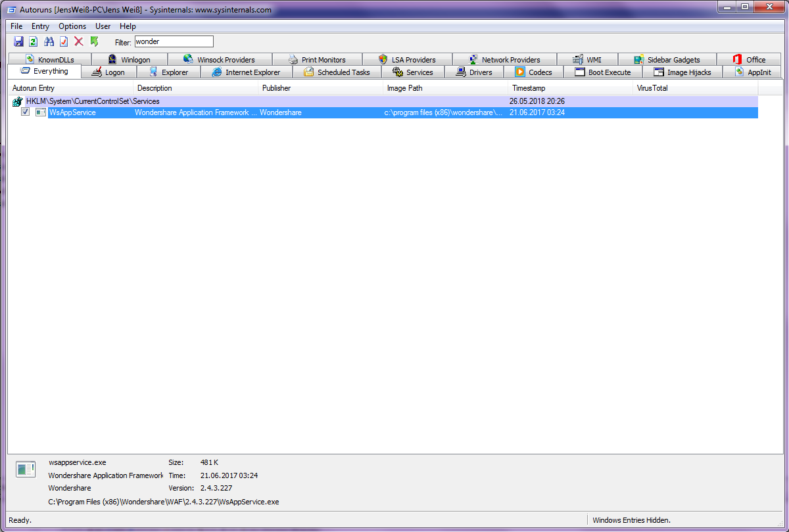Click the green Jump to Entry icon
789x532 pixels.
[x=94, y=41]
